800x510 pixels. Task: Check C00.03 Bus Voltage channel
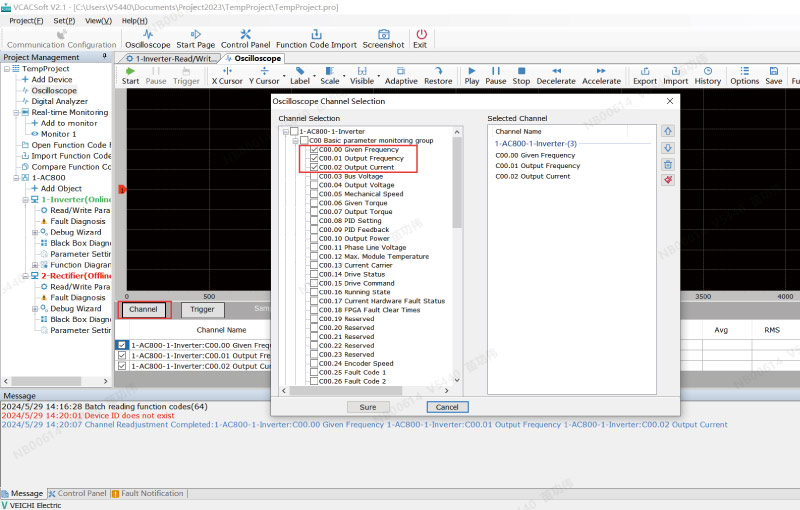314,176
